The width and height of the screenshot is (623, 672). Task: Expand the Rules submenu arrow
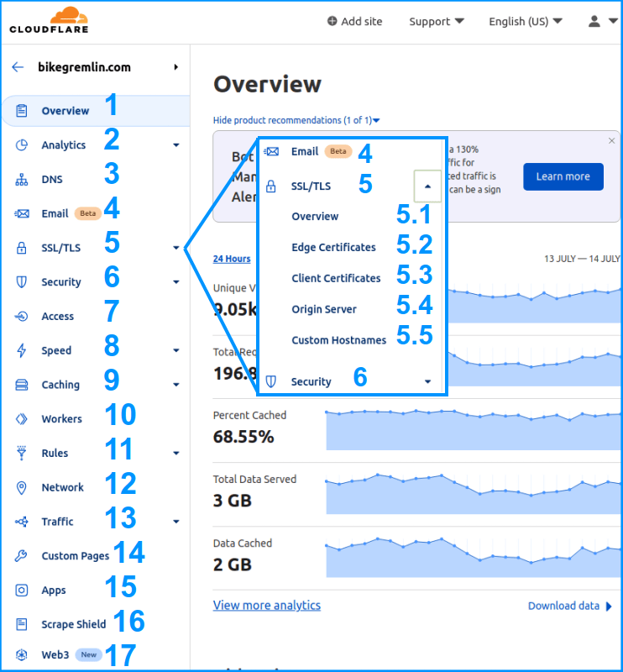(176, 454)
